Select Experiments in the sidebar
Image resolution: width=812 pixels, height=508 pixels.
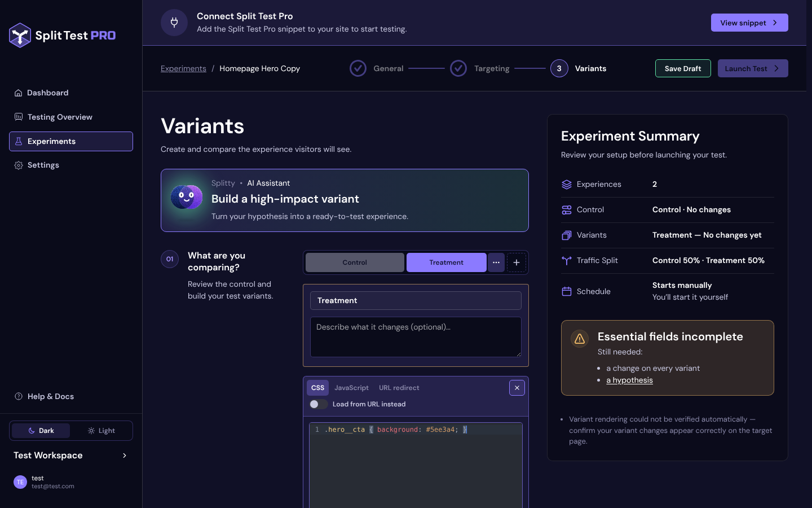coord(71,141)
